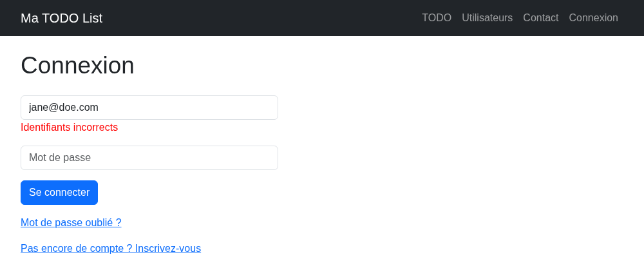This screenshot has height=277, width=644.
Task: Return home via Ma TODO List logo text
Action: click(62, 18)
